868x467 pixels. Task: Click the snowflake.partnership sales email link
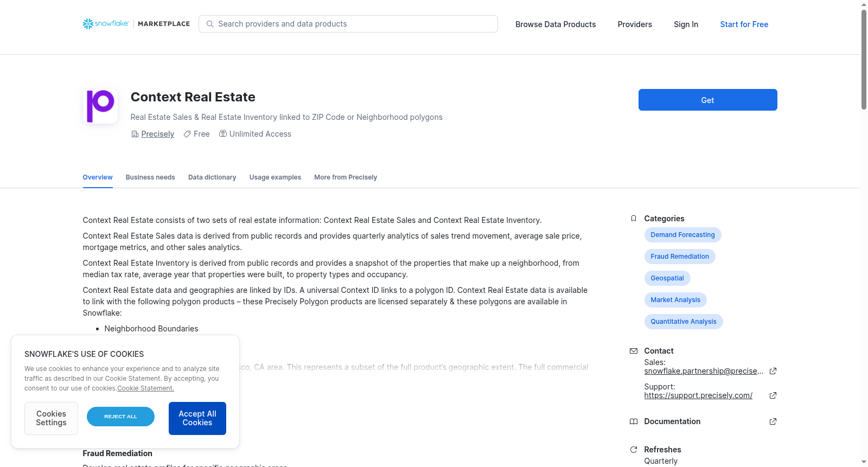704,371
